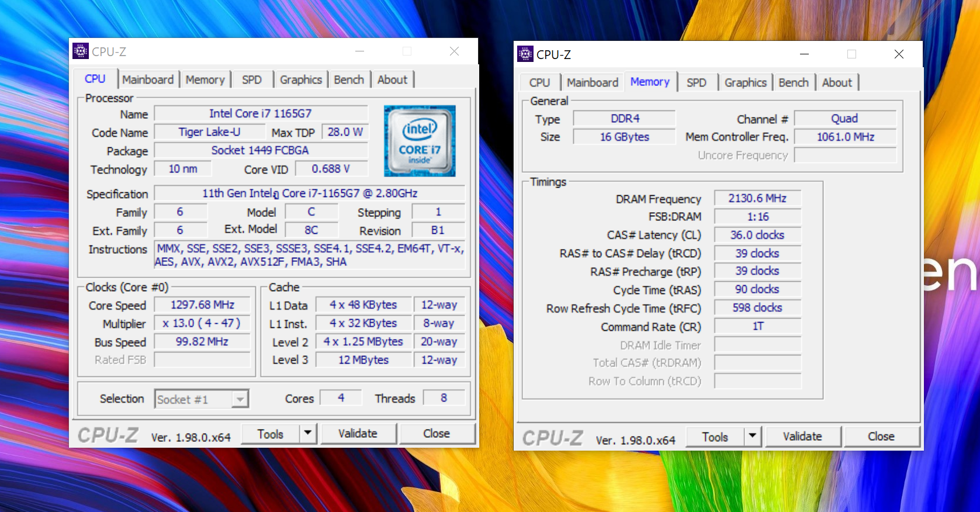Click the Technology value 10 nm
Viewport: 980px width, 512px height.
click(x=183, y=169)
